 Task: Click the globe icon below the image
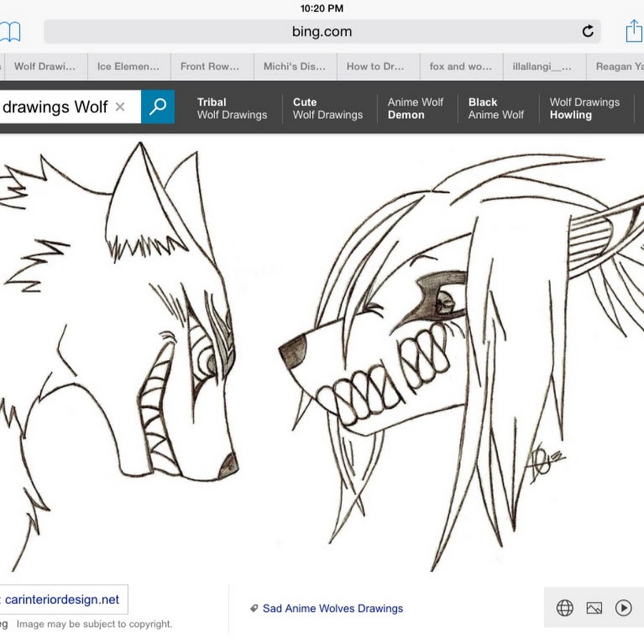565,608
